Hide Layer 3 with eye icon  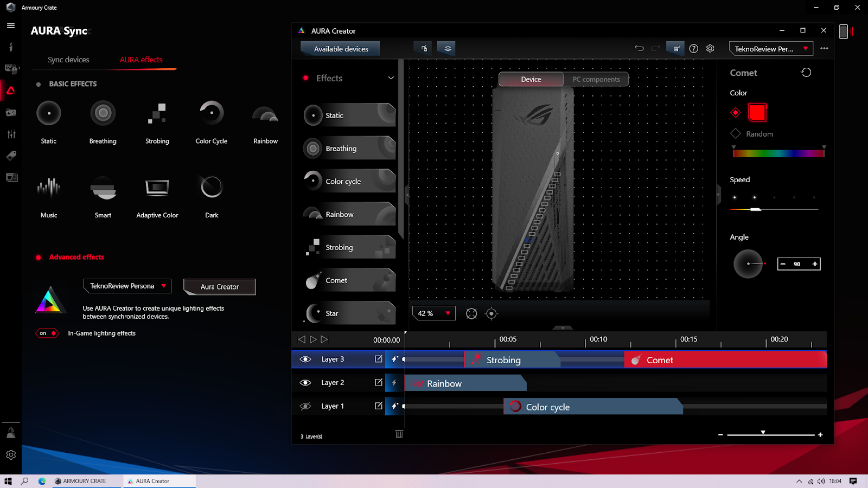[x=305, y=359]
